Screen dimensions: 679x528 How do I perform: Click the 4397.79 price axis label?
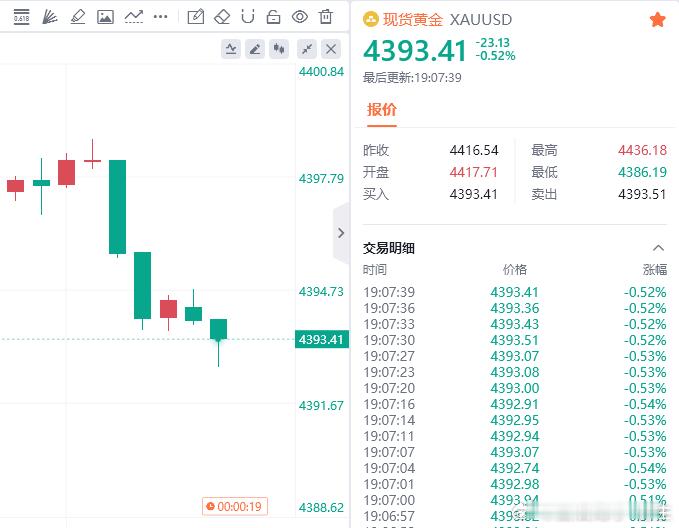point(321,178)
